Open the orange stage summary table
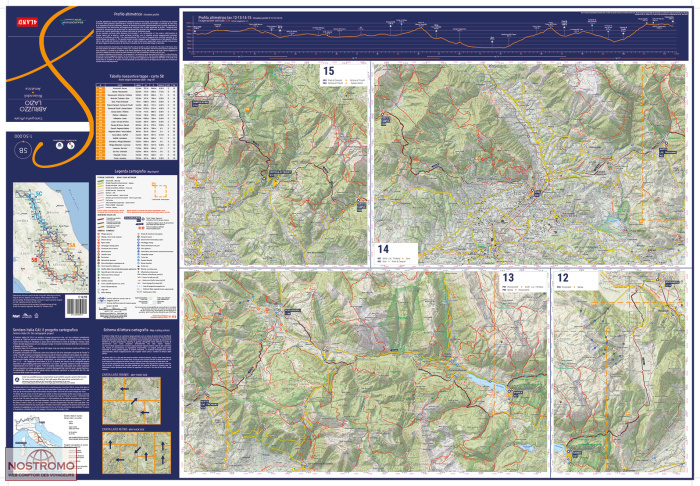Viewport: 700px width, 486px height. coord(136,121)
